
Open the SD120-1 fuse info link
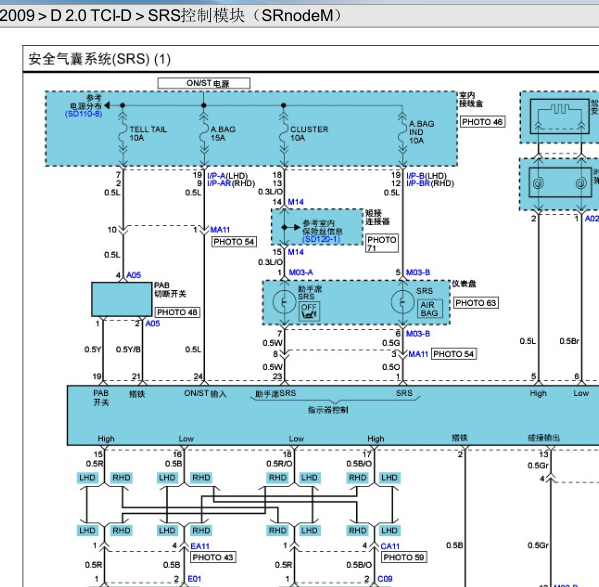pyautogui.click(x=321, y=239)
